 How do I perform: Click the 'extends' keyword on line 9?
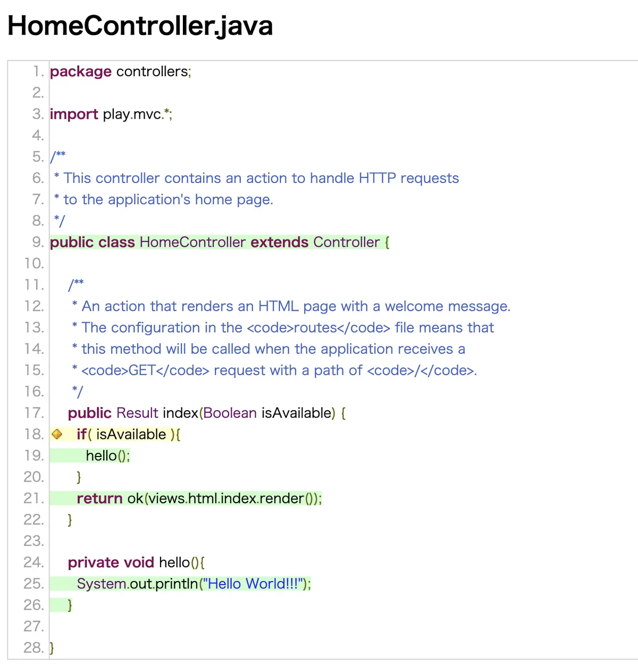280,242
